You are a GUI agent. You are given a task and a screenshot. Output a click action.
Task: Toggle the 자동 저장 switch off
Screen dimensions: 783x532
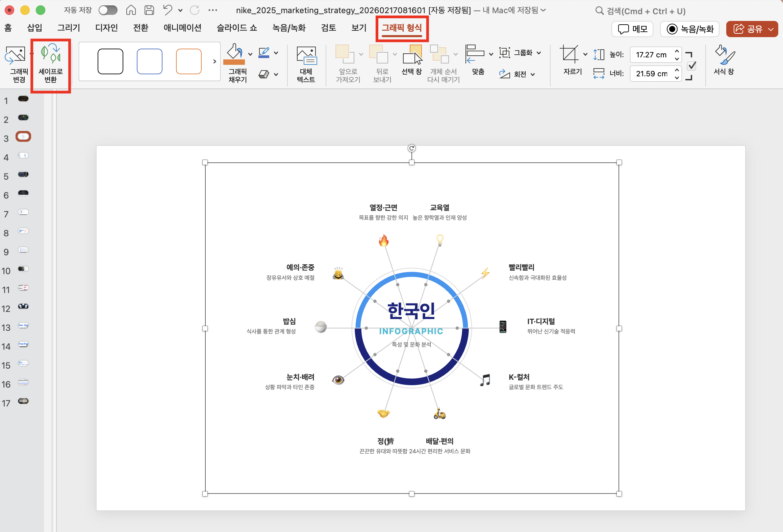point(108,10)
